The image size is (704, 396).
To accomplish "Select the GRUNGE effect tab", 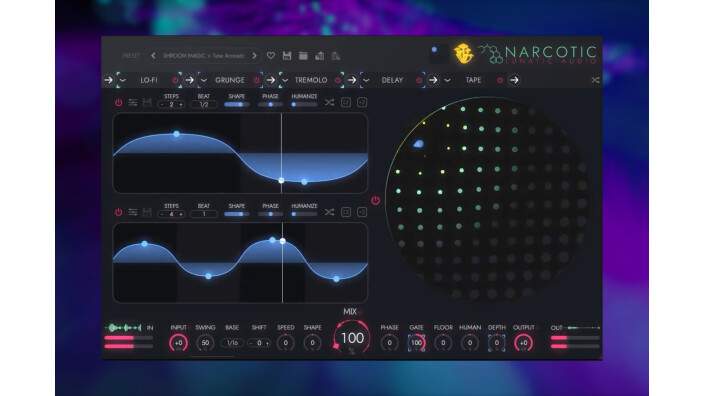I will click(x=230, y=80).
